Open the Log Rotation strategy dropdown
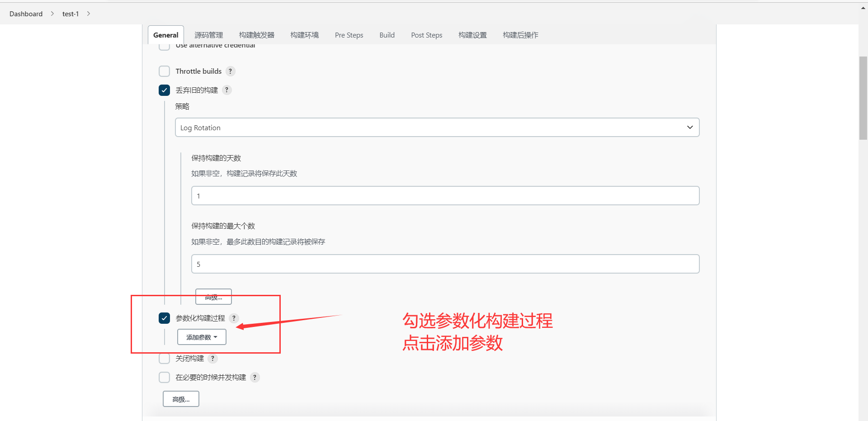 [x=437, y=128]
